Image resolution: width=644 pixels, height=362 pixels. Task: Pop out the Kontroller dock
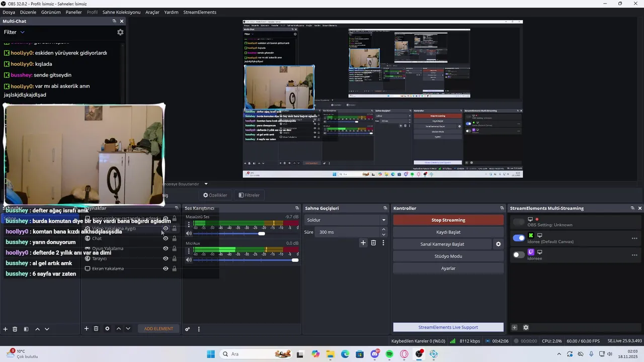tap(502, 208)
